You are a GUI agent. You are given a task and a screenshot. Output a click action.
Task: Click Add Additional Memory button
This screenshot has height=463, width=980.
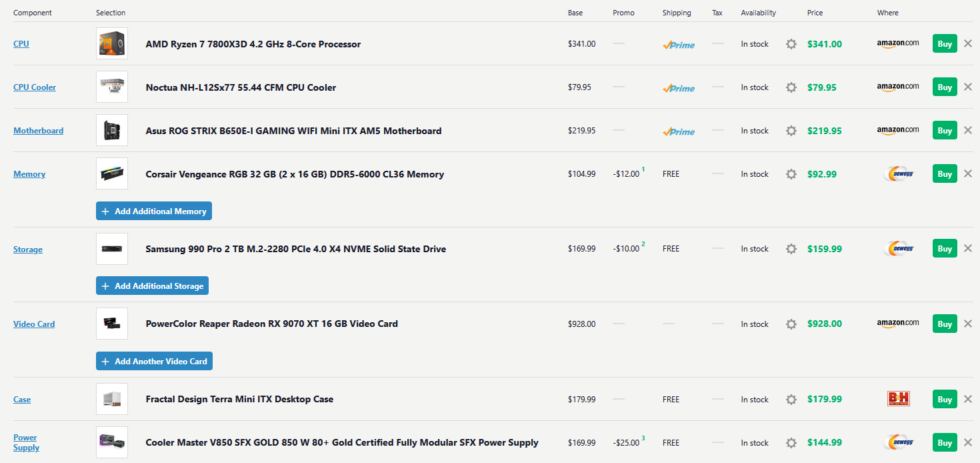coord(154,211)
